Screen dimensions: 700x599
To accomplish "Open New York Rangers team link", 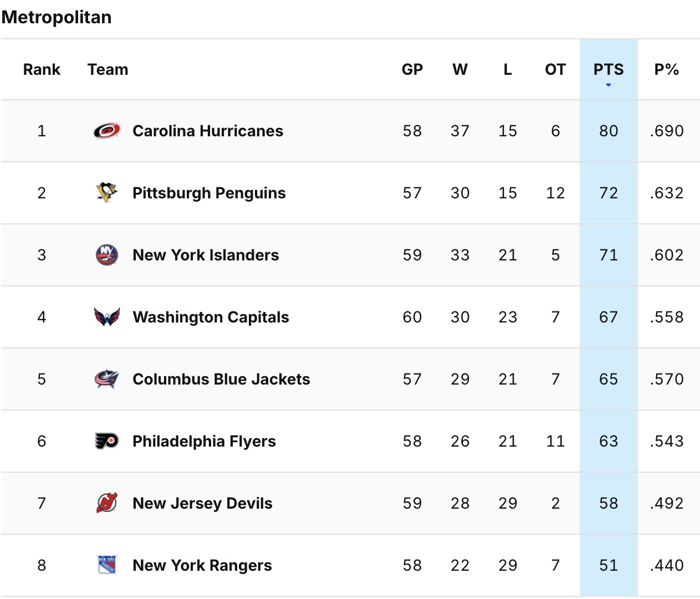I will pos(202,565).
